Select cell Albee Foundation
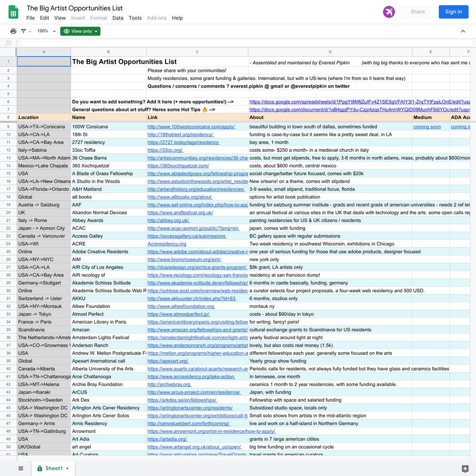This screenshot has height=476, width=476. pyautogui.click(x=109, y=306)
